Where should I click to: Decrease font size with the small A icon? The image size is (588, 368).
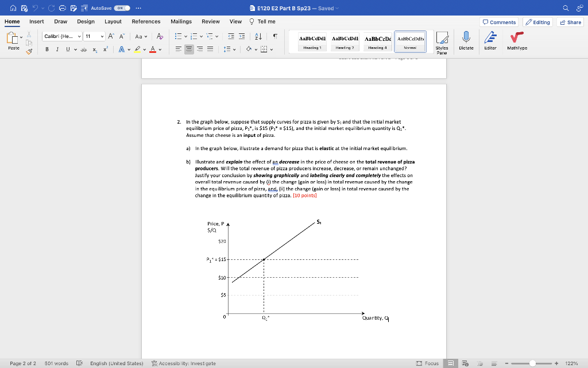point(122,36)
